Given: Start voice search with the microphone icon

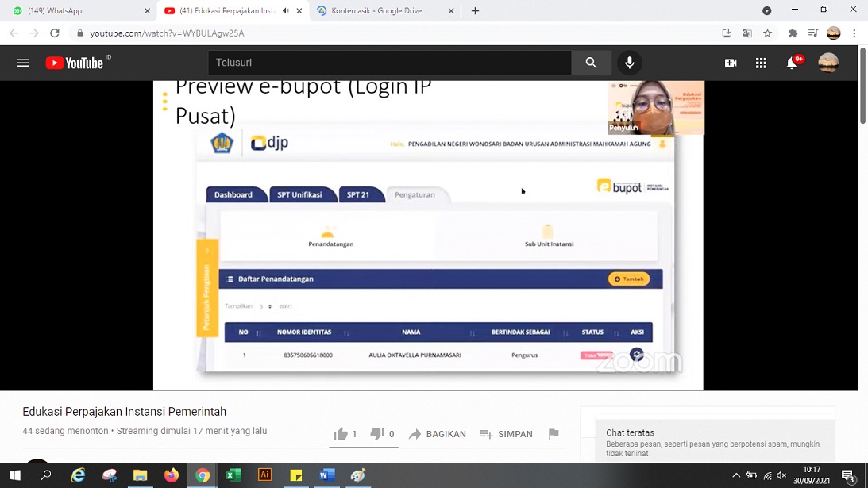Looking at the screenshot, I should tap(630, 63).
